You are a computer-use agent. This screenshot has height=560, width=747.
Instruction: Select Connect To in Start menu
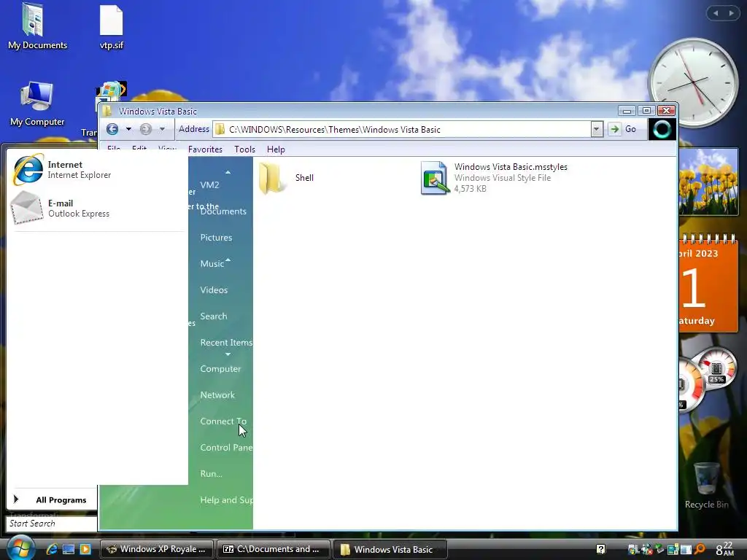click(x=223, y=421)
